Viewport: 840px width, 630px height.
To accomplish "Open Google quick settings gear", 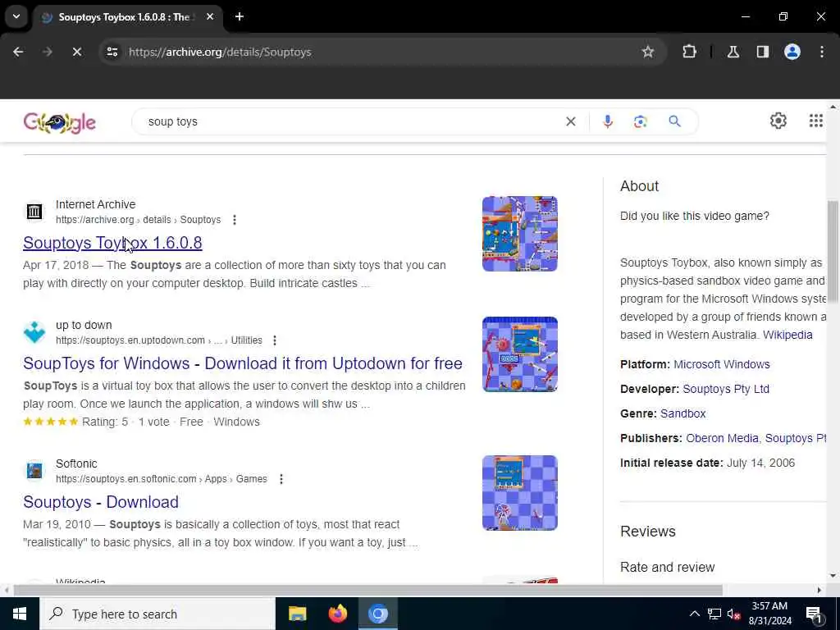I will tap(778, 121).
